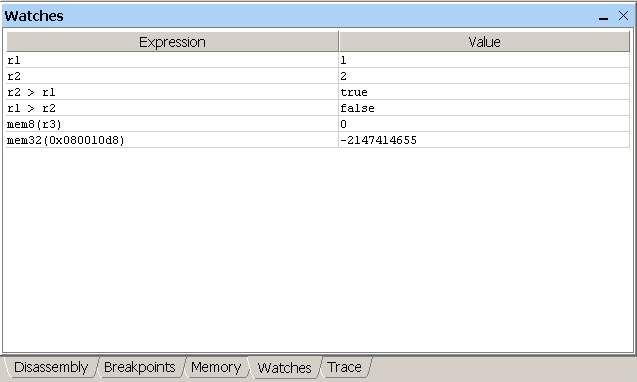Click the Expression column header
637x382 pixels.
click(172, 42)
